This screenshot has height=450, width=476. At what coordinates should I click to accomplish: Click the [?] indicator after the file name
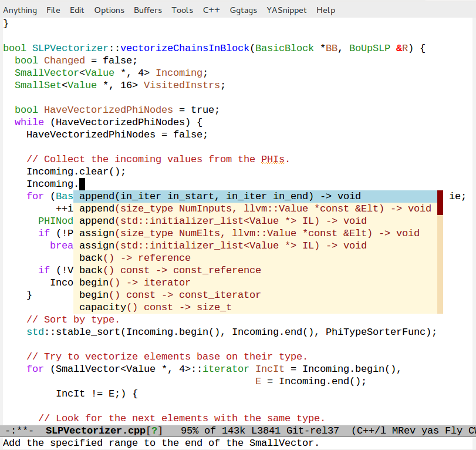[x=154, y=431]
